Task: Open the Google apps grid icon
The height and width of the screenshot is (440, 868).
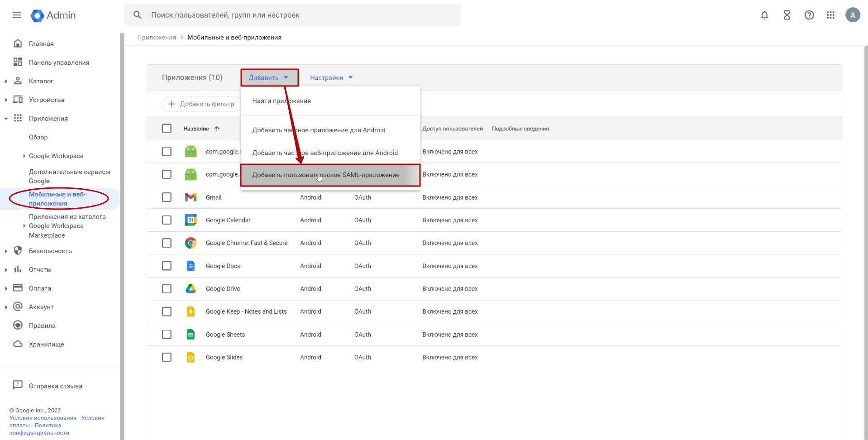Action: [x=831, y=15]
